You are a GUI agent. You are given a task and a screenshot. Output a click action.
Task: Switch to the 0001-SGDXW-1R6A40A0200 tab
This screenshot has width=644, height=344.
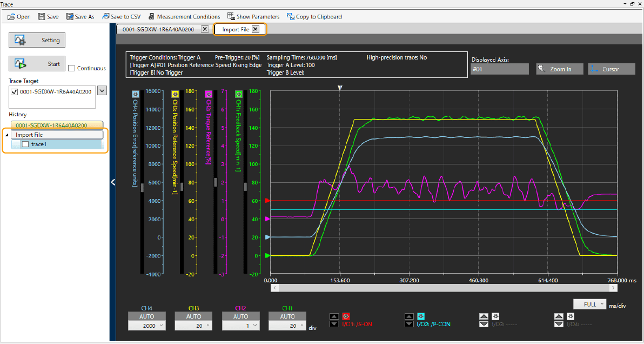(158, 29)
